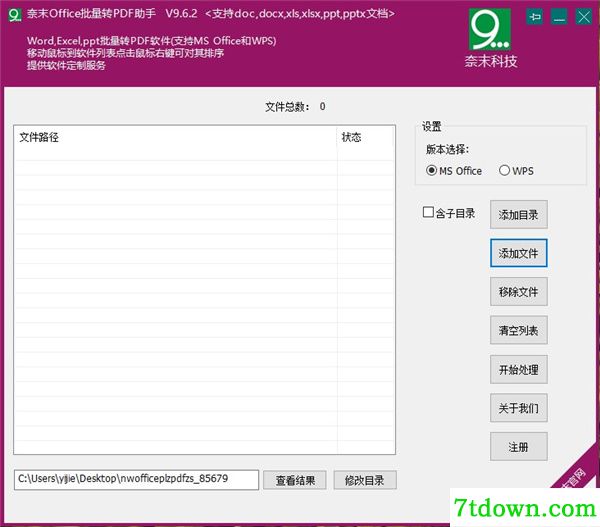Close the window with the X button

coord(584,17)
